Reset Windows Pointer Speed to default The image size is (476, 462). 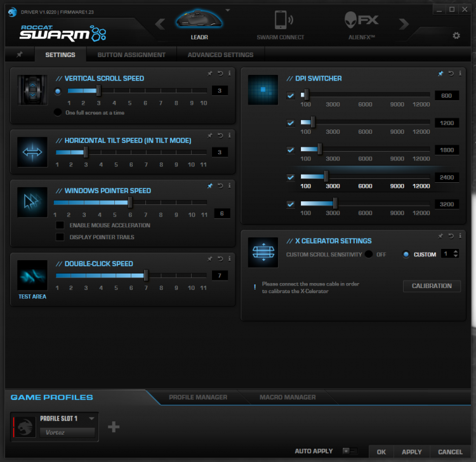point(220,185)
